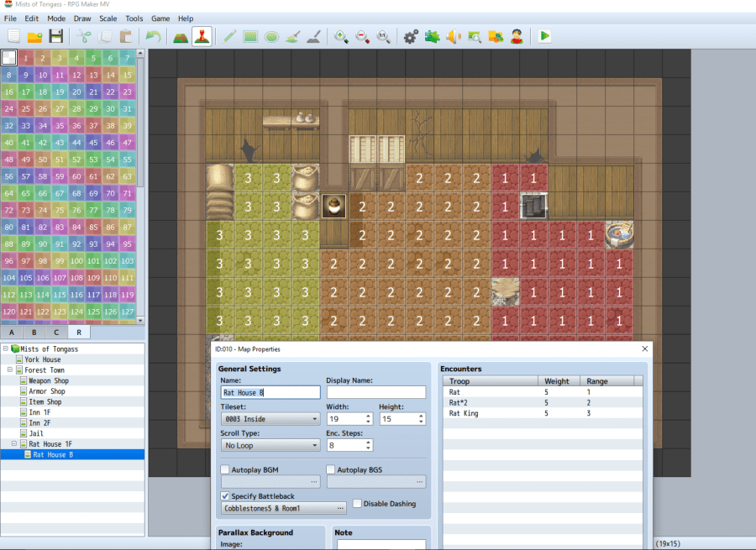Click the Save Project floppy disk icon
This screenshot has width=756, height=550.
click(x=56, y=36)
